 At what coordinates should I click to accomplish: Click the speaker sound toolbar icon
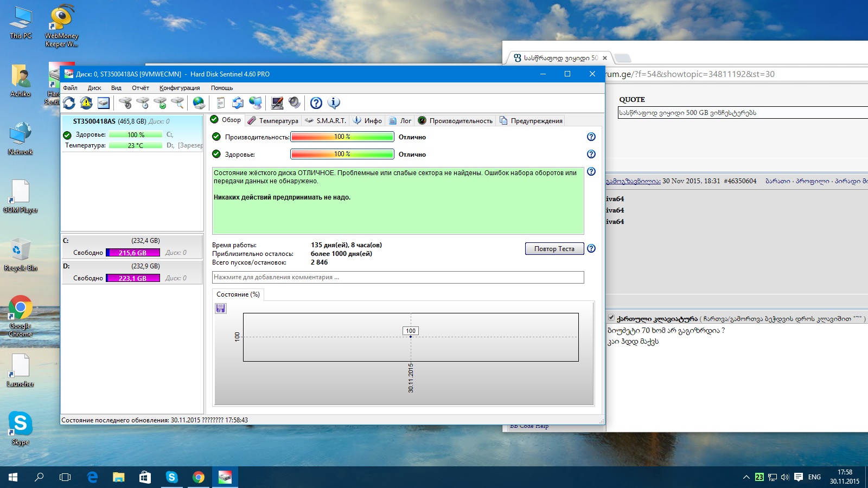pos(295,103)
